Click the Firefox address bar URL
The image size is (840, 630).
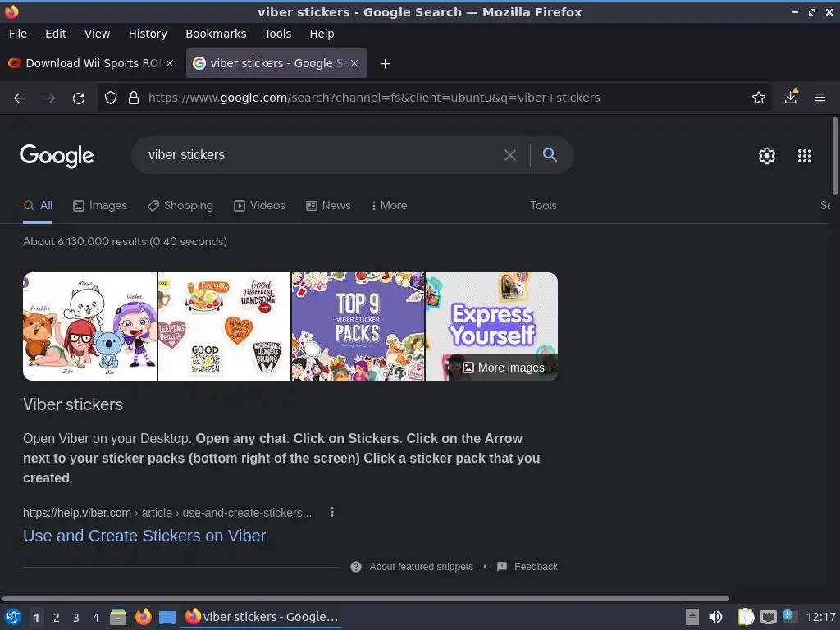[374, 98]
